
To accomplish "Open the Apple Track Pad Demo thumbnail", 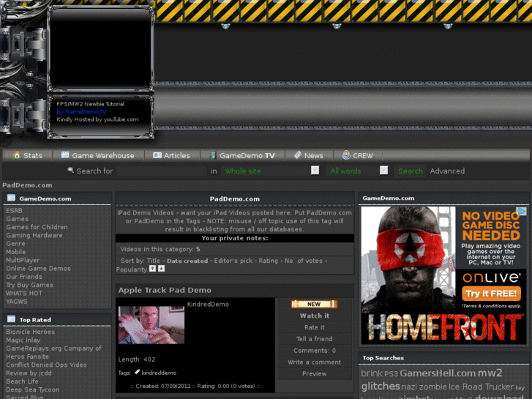I will pos(151,325).
